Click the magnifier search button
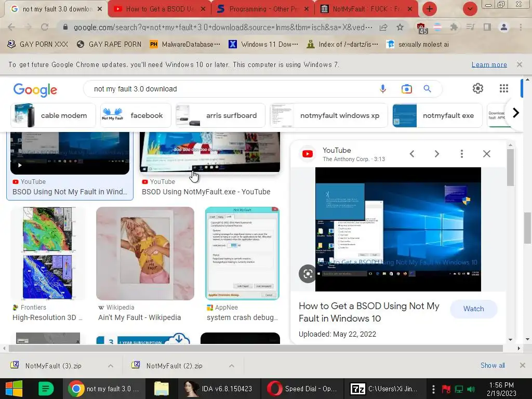This screenshot has height=399, width=532. pyautogui.click(x=427, y=89)
